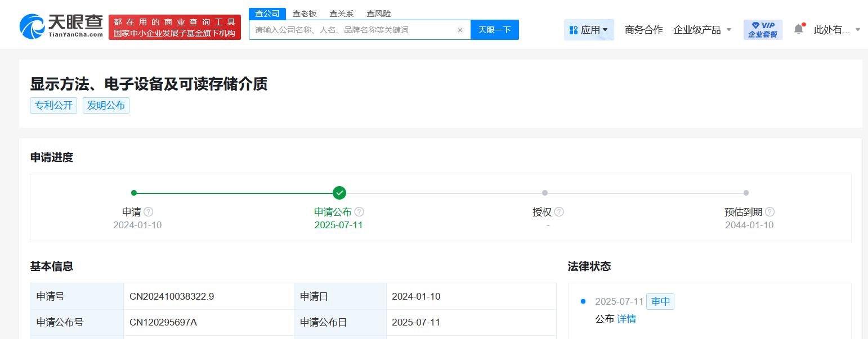This screenshot has height=339, width=868.
Task: Click help icon next to 申请
Action: pyautogui.click(x=149, y=212)
